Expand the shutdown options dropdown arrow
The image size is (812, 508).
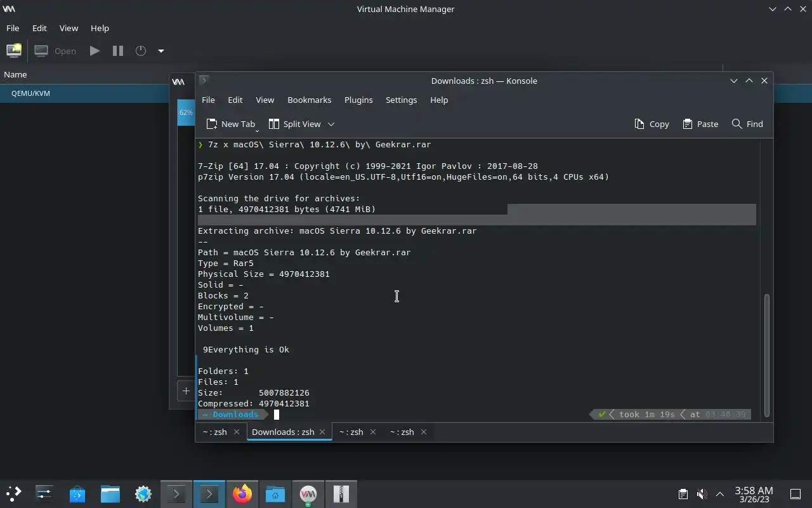161,51
